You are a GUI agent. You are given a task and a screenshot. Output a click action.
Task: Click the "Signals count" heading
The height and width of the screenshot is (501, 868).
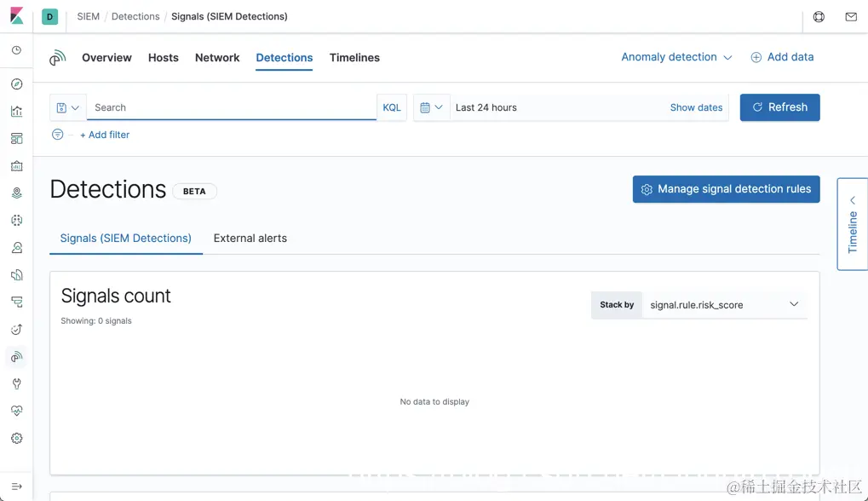(116, 297)
